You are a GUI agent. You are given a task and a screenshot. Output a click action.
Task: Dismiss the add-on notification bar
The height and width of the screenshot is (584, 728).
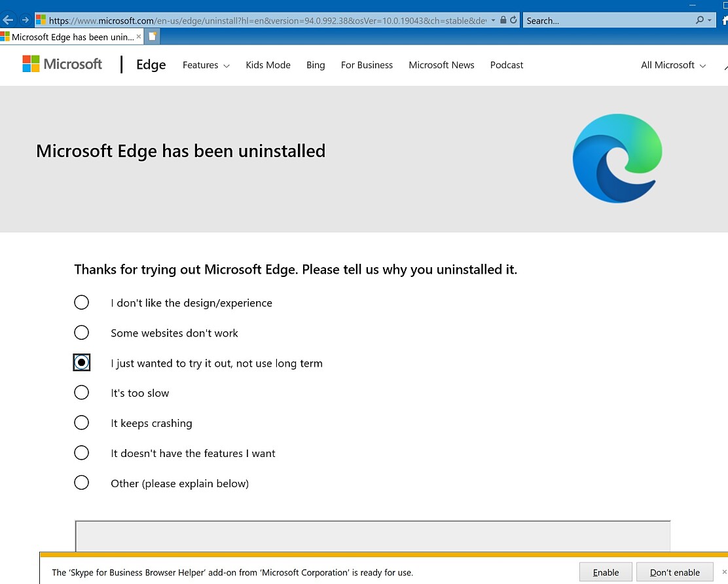[724, 572]
